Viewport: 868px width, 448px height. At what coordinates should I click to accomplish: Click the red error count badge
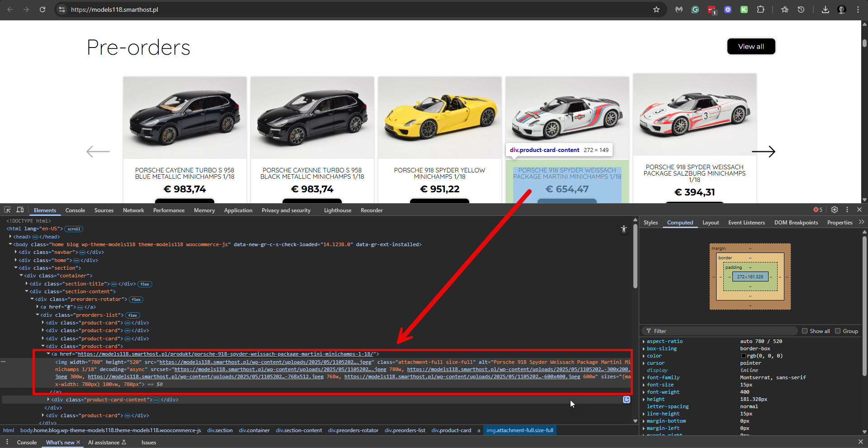tap(818, 210)
